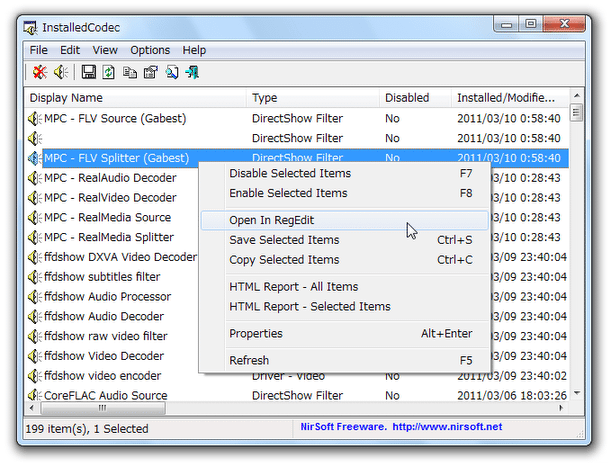
Task: Open the www.nirsoft.net link
Action: tap(447, 427)
